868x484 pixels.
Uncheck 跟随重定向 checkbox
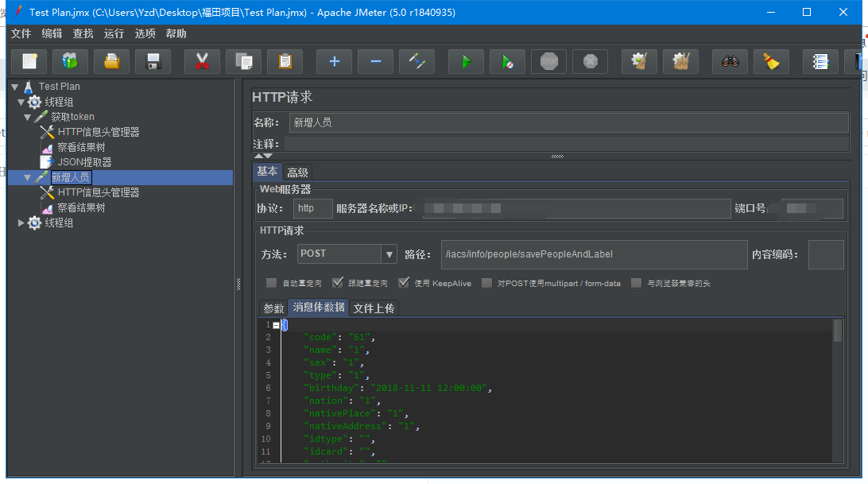(338, 283)
